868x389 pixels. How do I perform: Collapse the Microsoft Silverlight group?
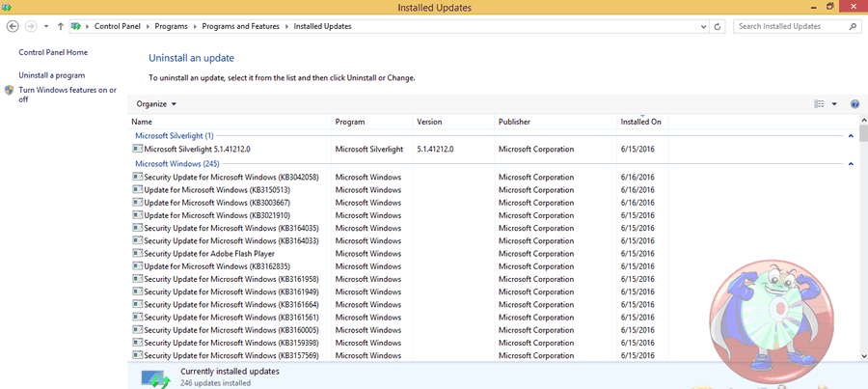tap(851, 136)
